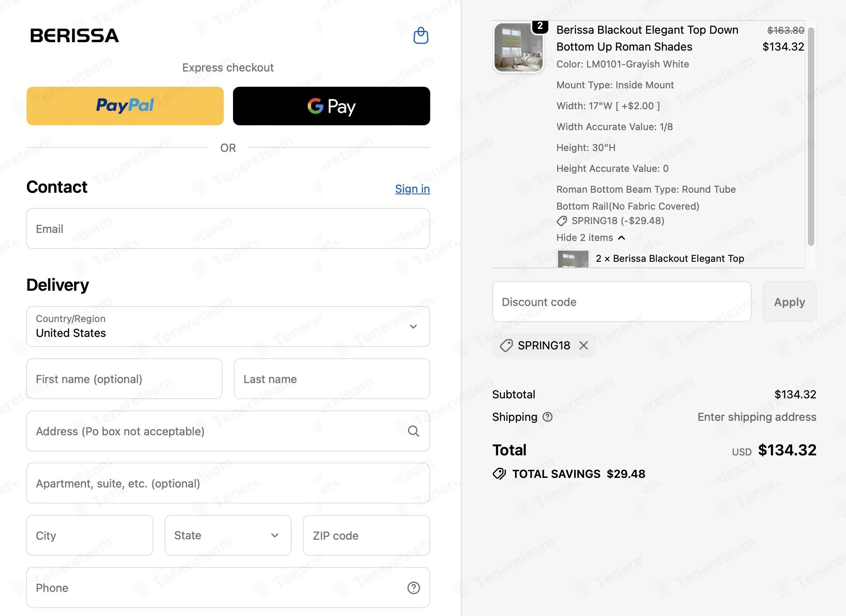This screenshot has height=616, width=846.
Task: Click the 'Color: LM0101-Grayish White' text
Action: pyautogui.click(x=623, y=64)
